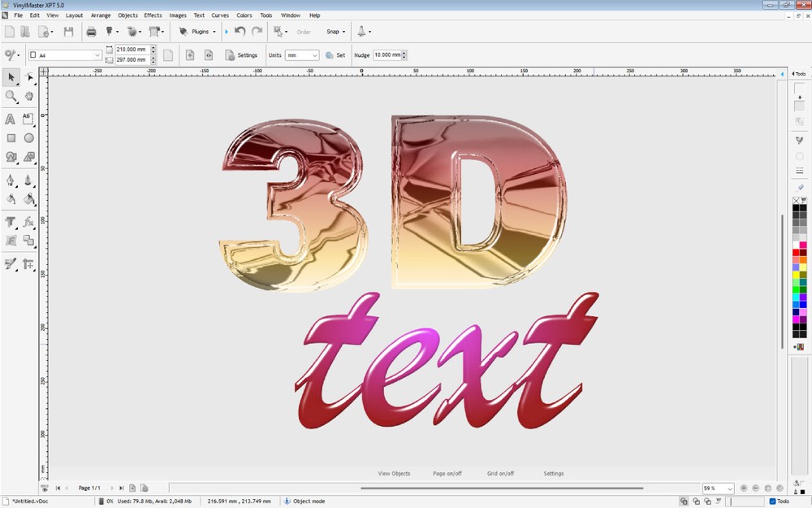Image resolution: width=812 pixels, height=508 pixels.
Task: Click the Print icon in the toolbar
Action: [x=92, y=31]
